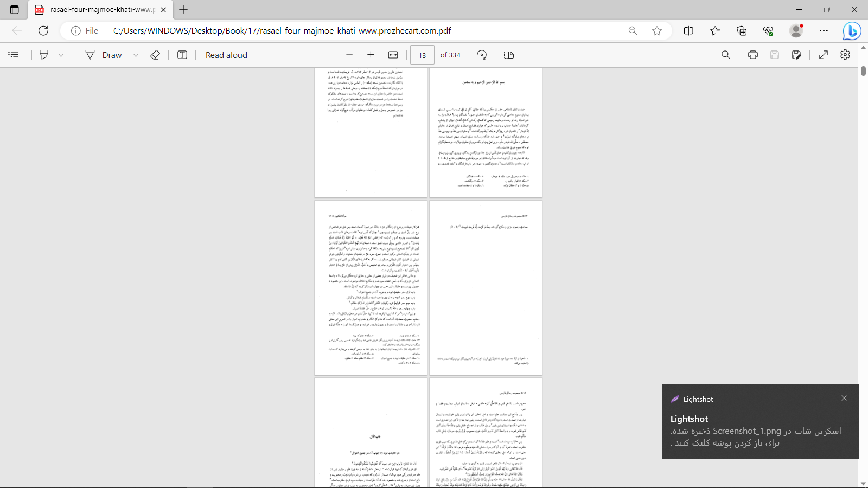The width and height of the screenshot is (868, 488).
Task: Add text box tool
Action: click(182, 55)
